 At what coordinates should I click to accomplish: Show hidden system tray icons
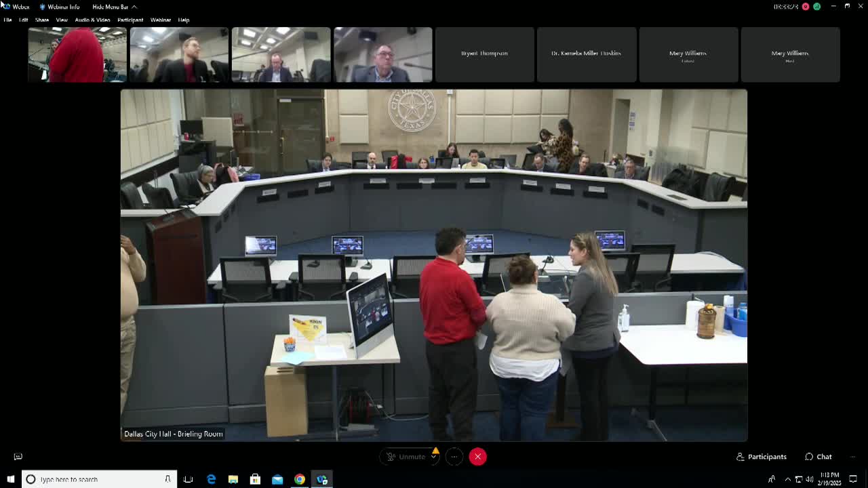(787, 479)
